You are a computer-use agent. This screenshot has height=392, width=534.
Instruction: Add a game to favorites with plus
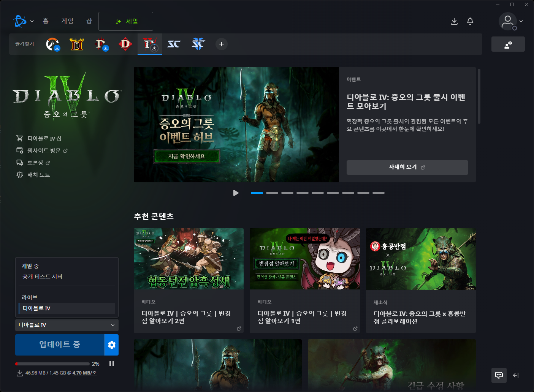click(222, 44)
